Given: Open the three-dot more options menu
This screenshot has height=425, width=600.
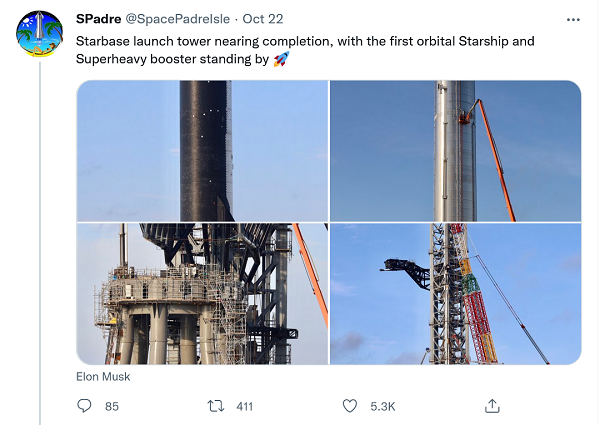Looking at the screenshot, I should pos(573,20).
